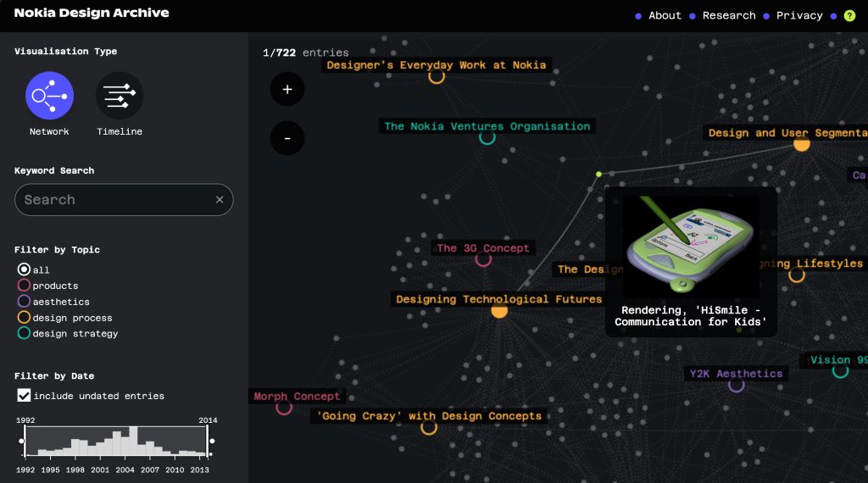Select the 'all' topic filter
Image resolution: width=868 pixels, height=483 pixels.
24,269
